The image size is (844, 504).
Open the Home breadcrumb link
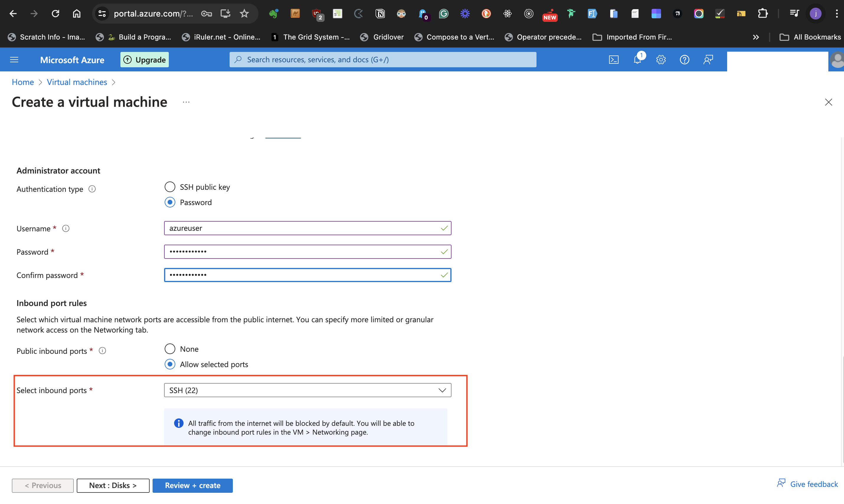(22, 82)
